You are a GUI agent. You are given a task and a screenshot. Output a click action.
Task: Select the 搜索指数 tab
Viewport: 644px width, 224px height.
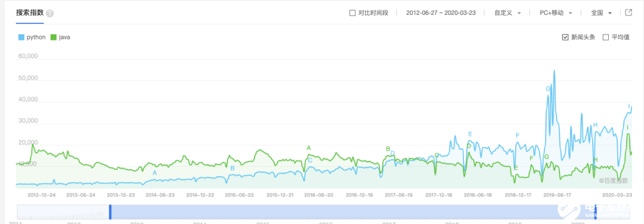tap(30, 13)
